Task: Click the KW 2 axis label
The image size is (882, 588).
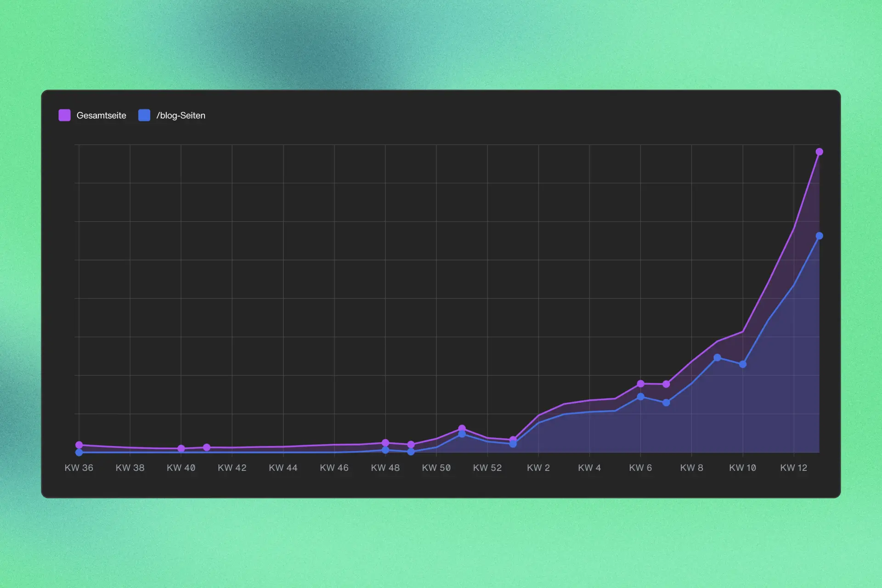Action: pos(538,468)
